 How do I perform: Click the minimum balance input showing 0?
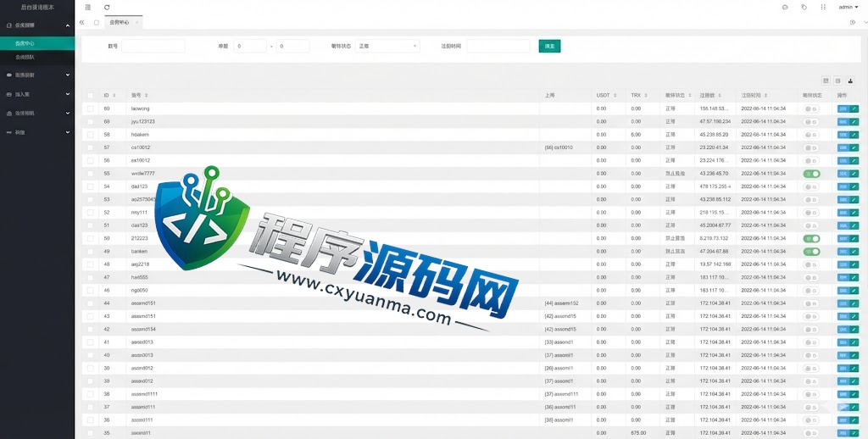[x=250, y=47]
